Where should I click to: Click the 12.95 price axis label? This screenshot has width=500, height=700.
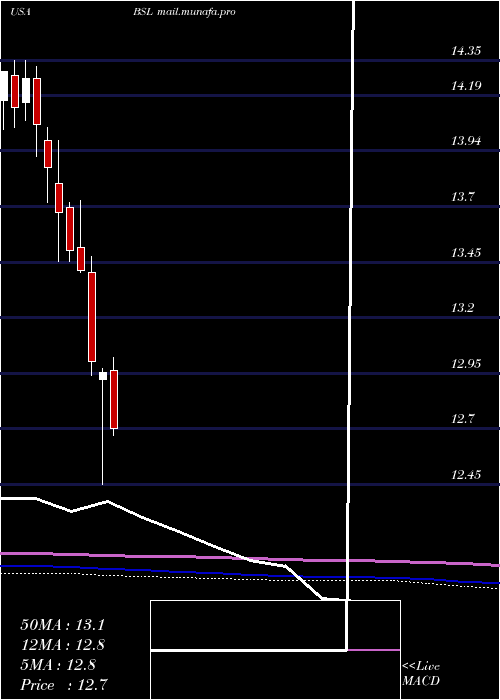(x=467, y=364)
